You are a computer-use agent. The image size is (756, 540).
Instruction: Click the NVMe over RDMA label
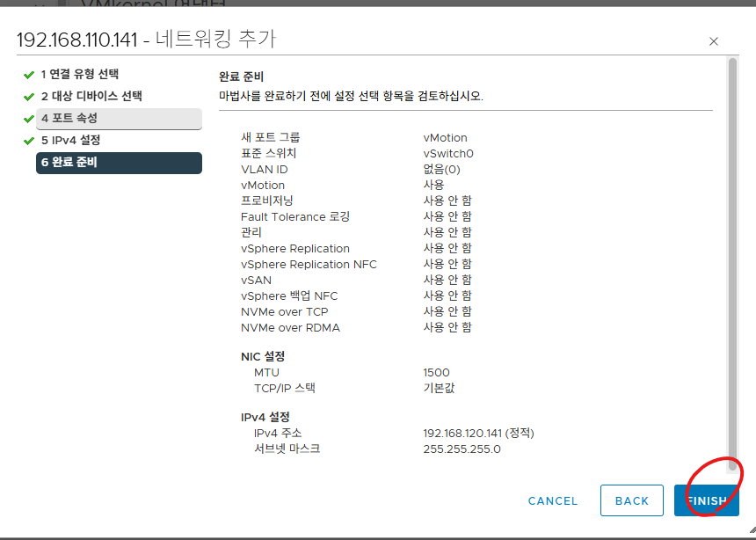290,328
